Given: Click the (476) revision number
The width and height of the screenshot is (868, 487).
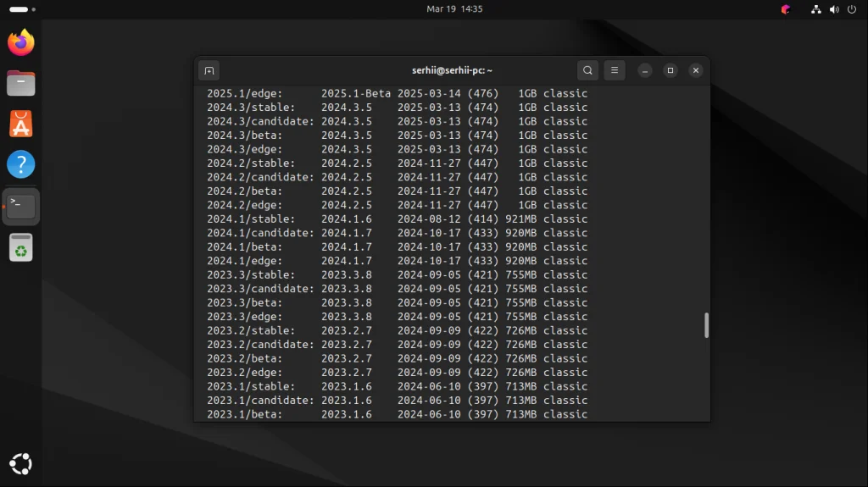Looking at the screenshot, I should pos(483,93).
